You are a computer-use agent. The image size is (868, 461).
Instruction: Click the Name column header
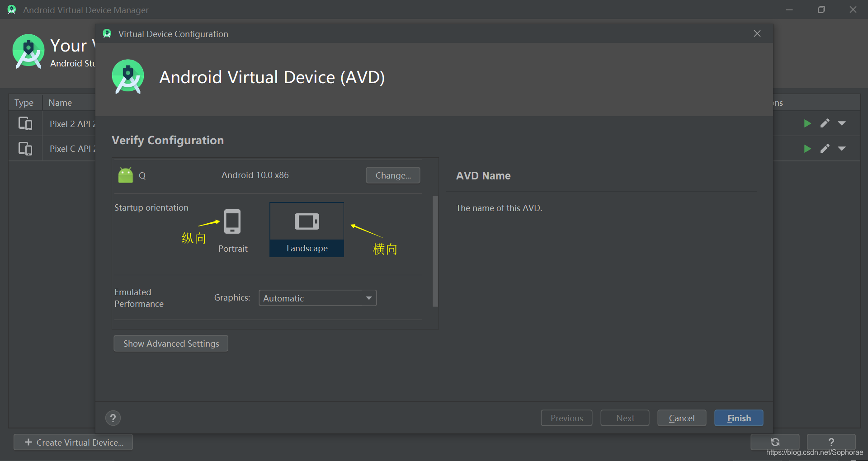click(x=60, y=103)
